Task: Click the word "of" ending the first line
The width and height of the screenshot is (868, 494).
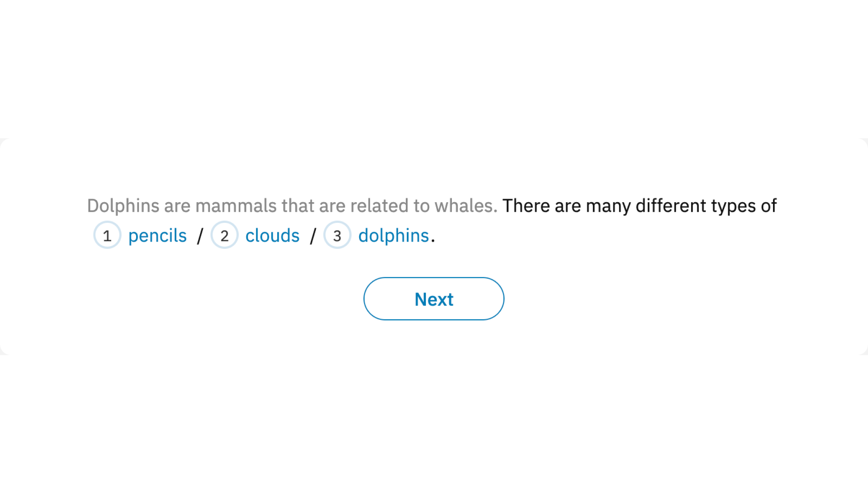Action: 769,206
